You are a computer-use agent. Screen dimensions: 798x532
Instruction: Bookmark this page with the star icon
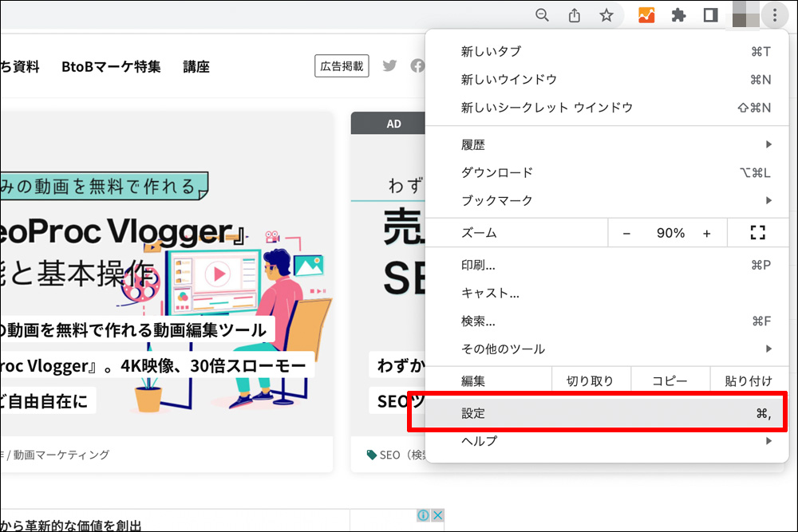(606, 15)
